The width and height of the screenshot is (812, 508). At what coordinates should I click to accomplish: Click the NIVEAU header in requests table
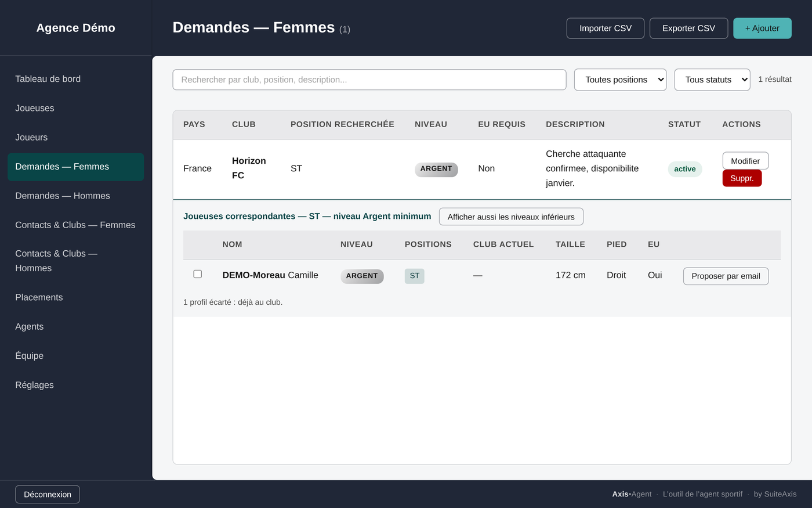click(x=431, y=124)
